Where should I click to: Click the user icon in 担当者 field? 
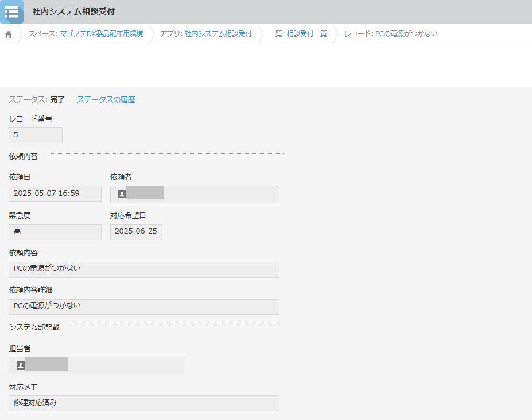click(x=21, y=365)
